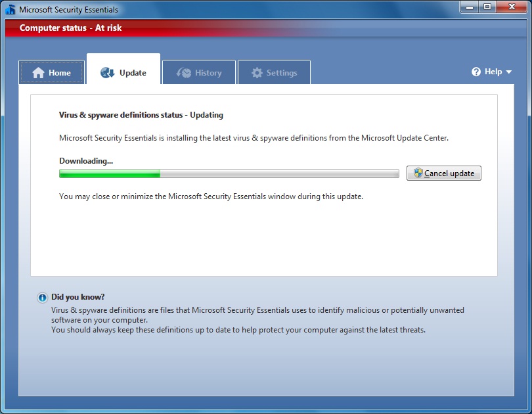Click the Help question mark icon

pos(476,72)
